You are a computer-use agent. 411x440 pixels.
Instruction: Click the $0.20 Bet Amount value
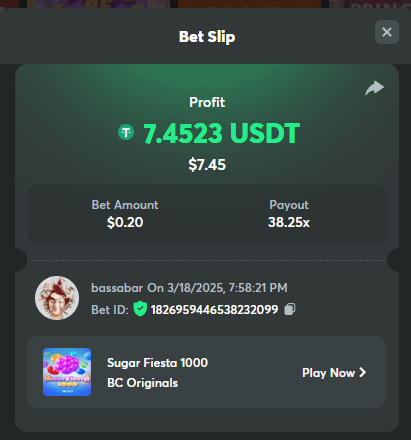pyautogui.click(x=125, y=222)
